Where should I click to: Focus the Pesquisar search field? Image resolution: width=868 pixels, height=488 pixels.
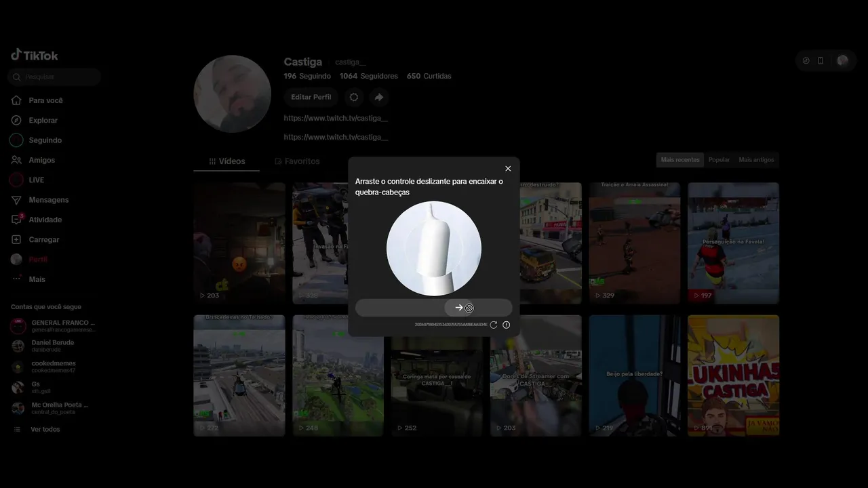click(x=54, y=77)
